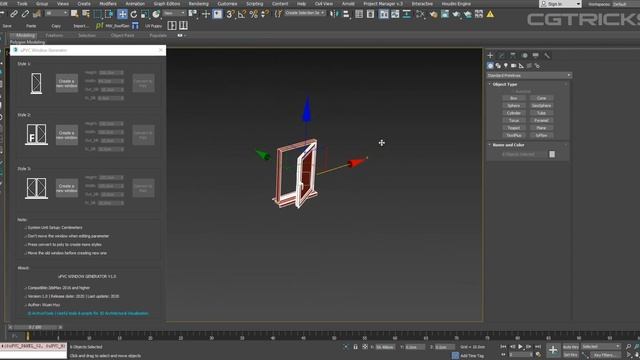The height and width of the screenshot is (360, 640).
Task: Click the timeline time slider handle
Action: (x=35, y=327)
